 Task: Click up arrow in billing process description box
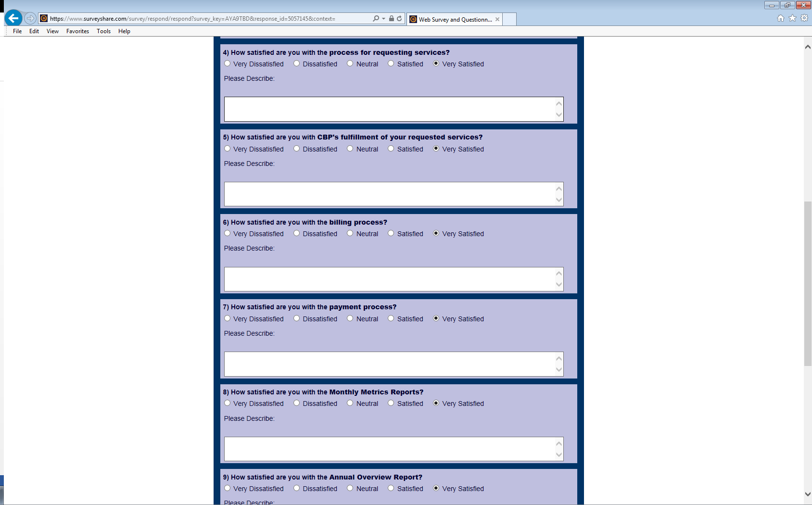pos(558,273)
